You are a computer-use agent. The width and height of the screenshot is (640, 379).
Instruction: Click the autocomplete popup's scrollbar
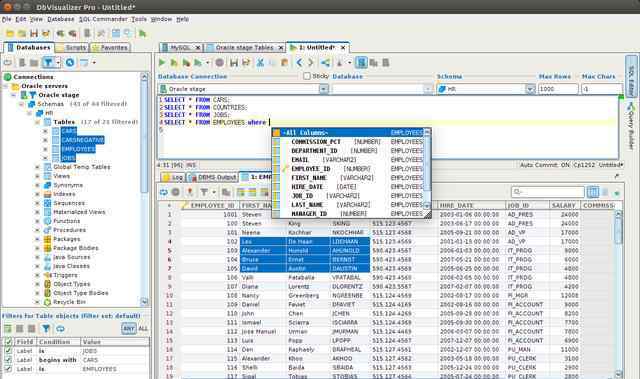(427, 169)
